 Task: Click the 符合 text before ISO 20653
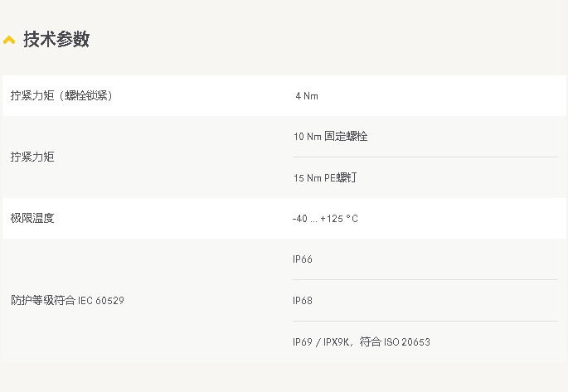point(371,341)
